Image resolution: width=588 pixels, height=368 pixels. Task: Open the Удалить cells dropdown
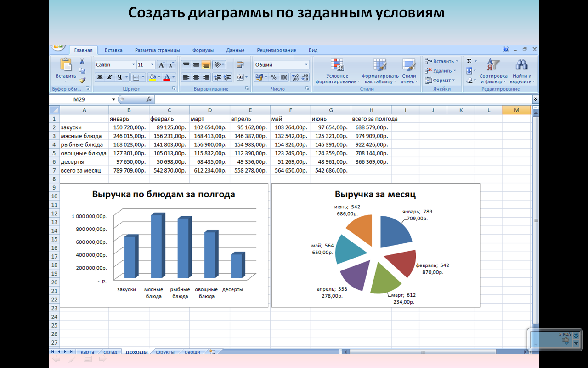[441, 71]
